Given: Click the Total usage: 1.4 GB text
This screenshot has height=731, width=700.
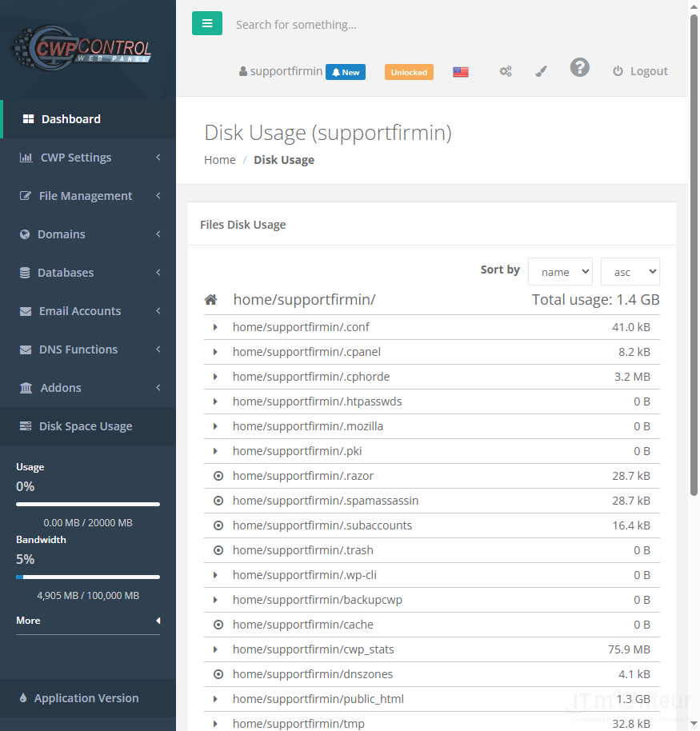Looking at the screenshot, I should (x=595, y=300).
